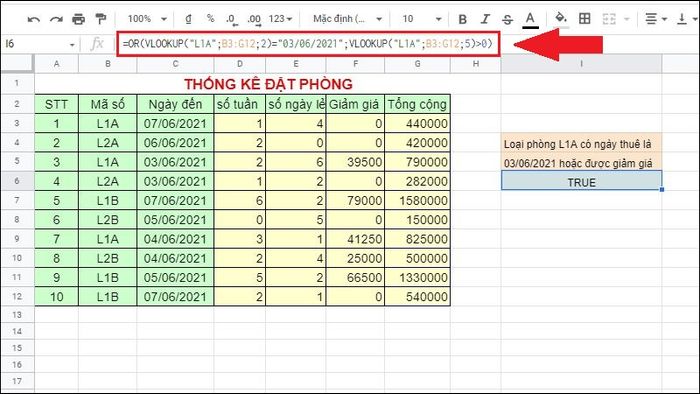
Task: Open the Mặc định font dropdown
Action: 347,19
